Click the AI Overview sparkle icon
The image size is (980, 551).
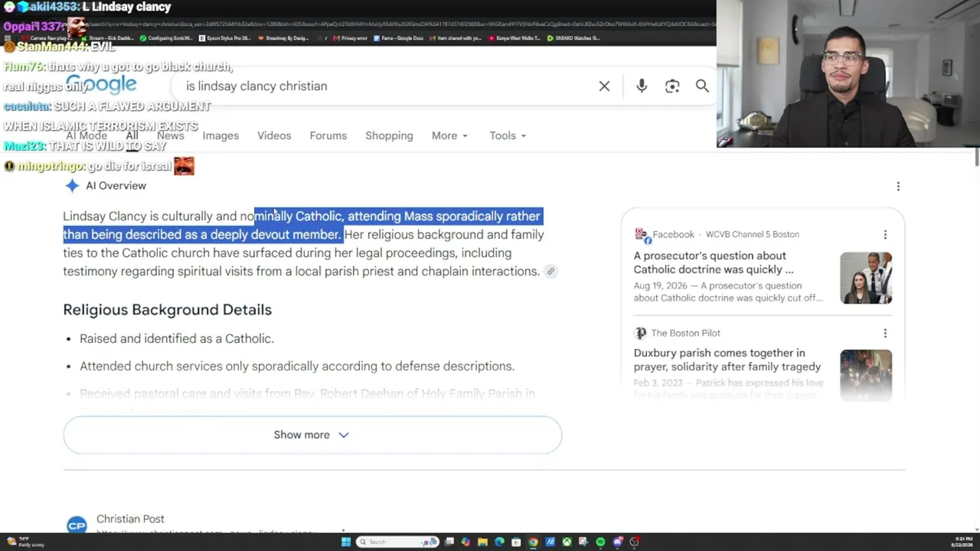click(72, 186)
